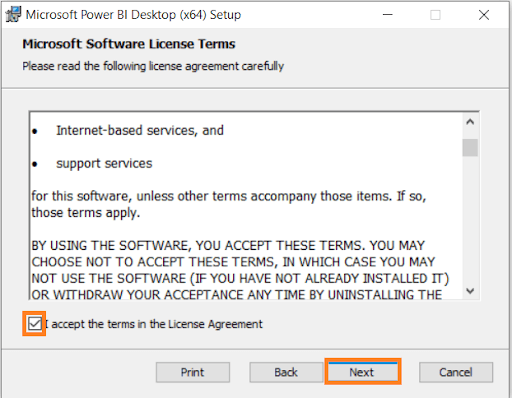
Task: Click 'I accept the terms' label text
Action: (154, 324)
